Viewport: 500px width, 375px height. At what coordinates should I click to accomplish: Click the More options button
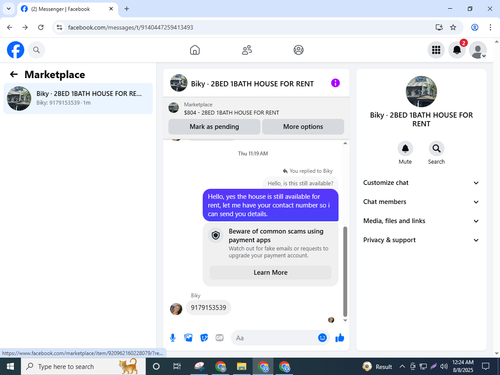click(x=303, y=127)
